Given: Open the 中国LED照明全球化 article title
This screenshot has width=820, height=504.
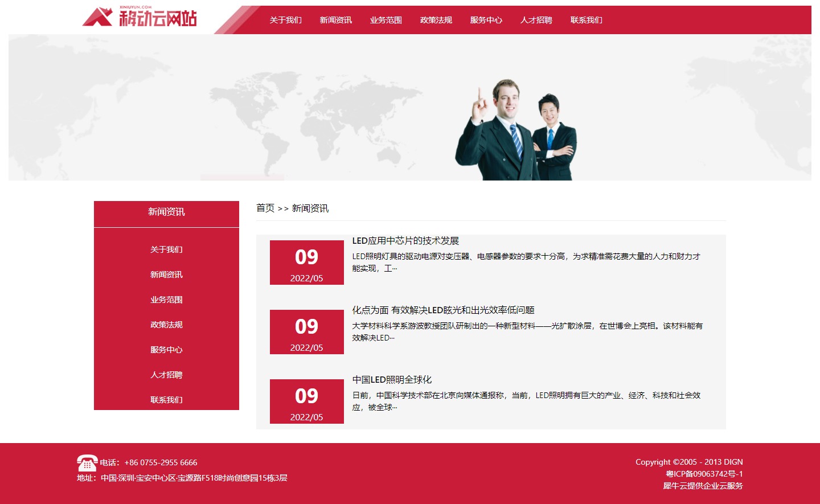Looking at the screenshot, I should 392,380.
